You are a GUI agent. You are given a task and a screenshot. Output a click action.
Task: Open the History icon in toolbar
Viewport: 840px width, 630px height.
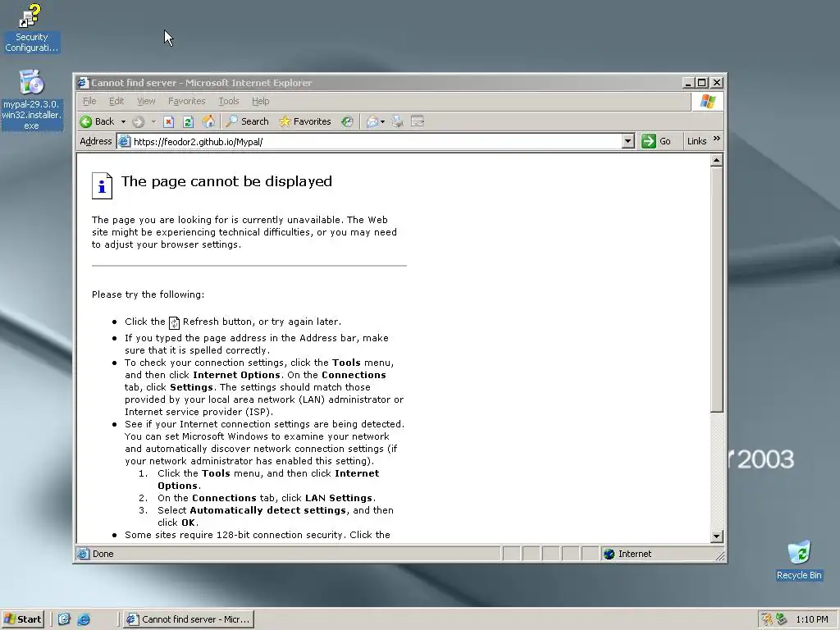[347, 121]
